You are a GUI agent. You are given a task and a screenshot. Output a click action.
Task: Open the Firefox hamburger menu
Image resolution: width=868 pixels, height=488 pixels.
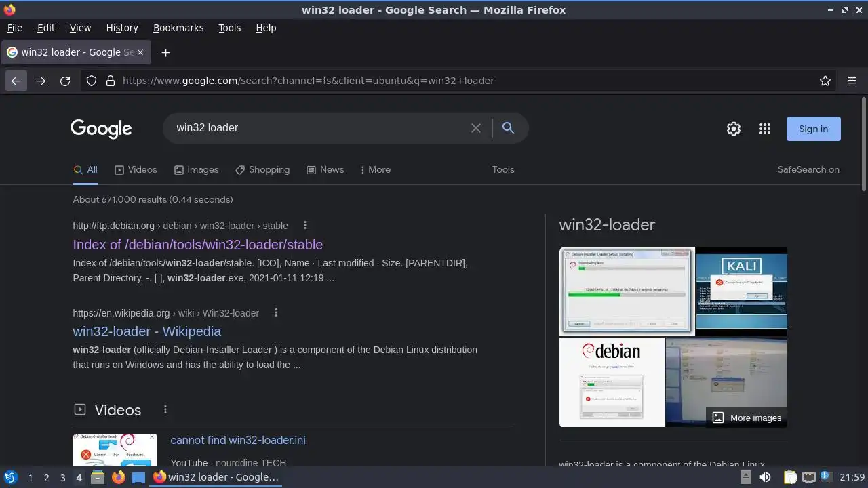point(852,81)
